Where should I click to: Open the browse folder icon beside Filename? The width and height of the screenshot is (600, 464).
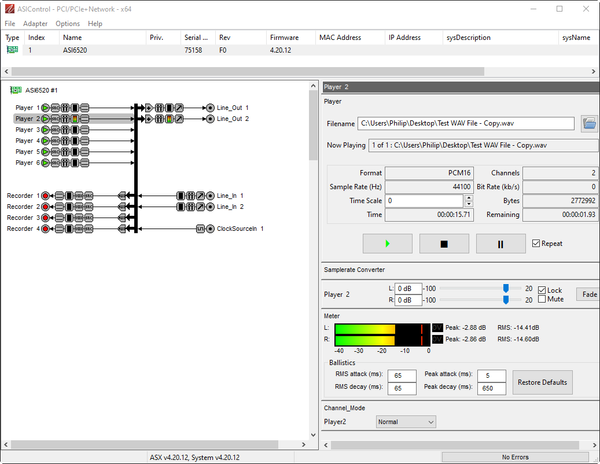pyautogui.click(x=589, y=123)
